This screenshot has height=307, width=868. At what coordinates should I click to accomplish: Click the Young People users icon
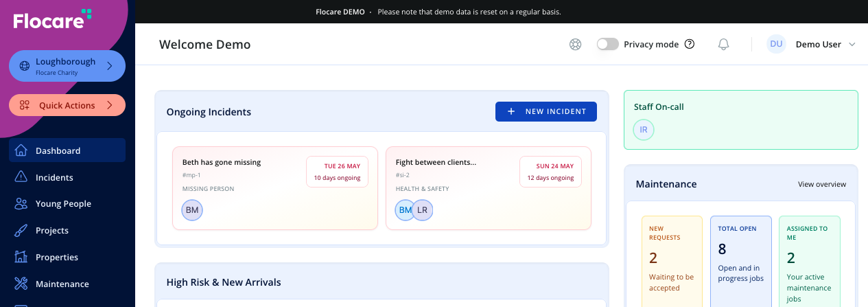tap(21, 203)
